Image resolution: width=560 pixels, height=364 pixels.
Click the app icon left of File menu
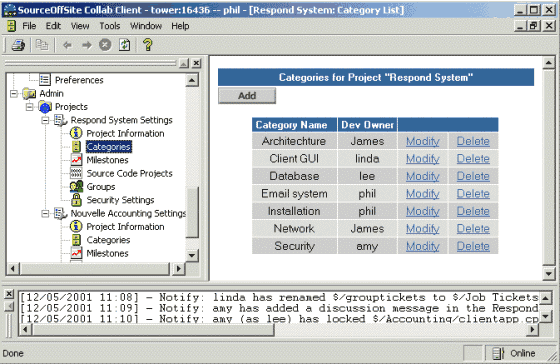tap(12, 26)
